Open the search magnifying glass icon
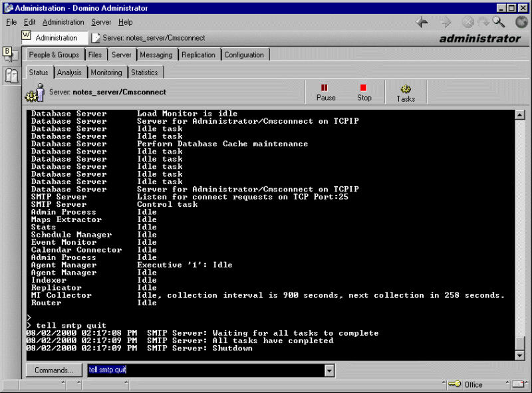Screen dimensions: 532x393 [498, 22]
